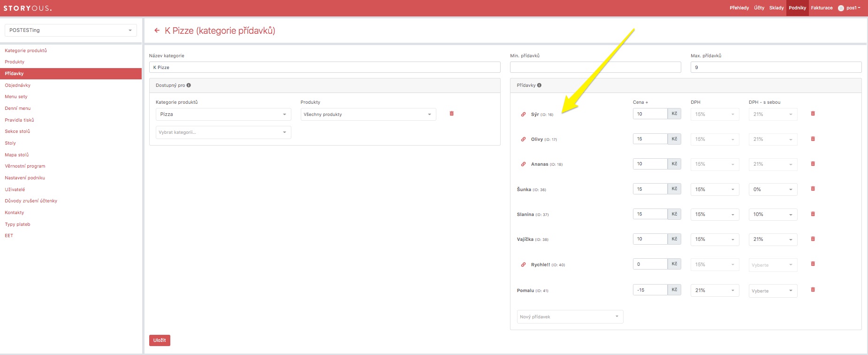The height and width of the screenshot is (355, 868).
Task: Go to Objednávky in sidebar
Action: 18,85
